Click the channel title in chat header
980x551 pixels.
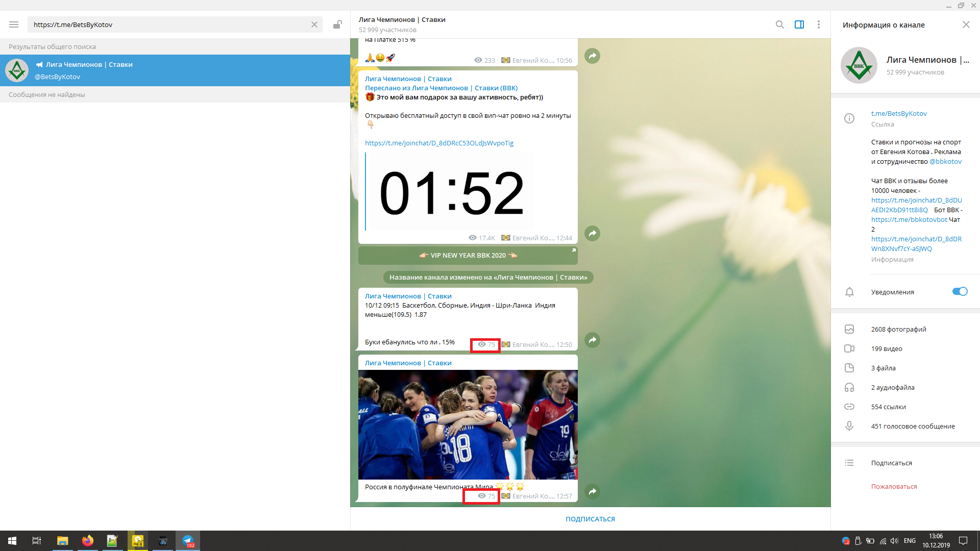click(402, 19)
